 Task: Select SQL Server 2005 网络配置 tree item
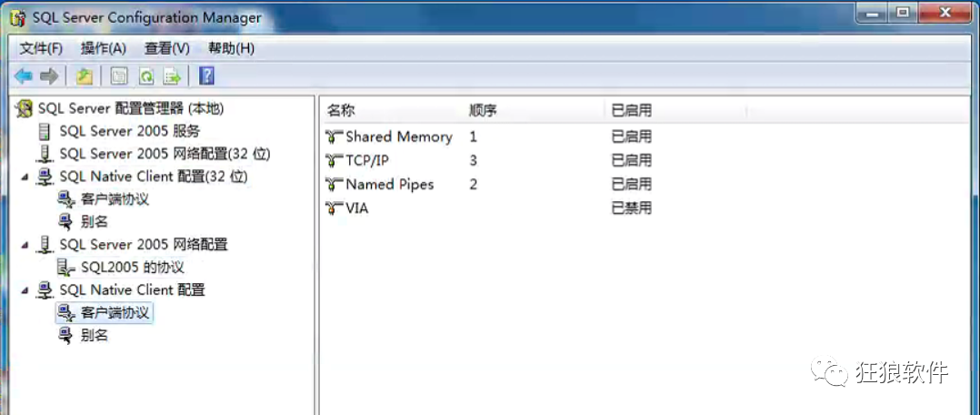[x=143, y=245]
